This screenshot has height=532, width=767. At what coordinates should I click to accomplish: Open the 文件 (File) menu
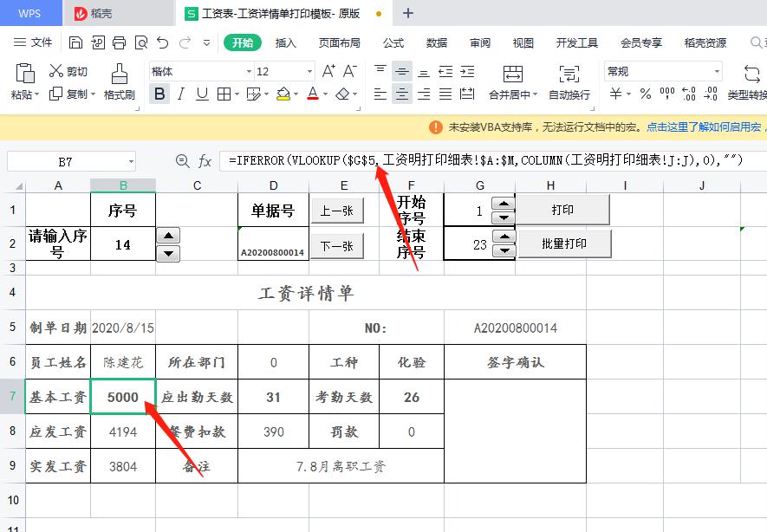tap(33, 42)
